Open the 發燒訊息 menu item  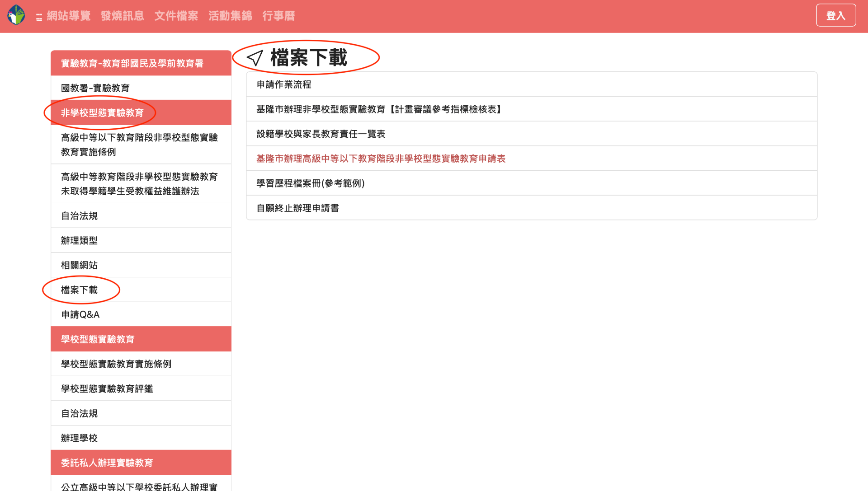click(122, 16)
